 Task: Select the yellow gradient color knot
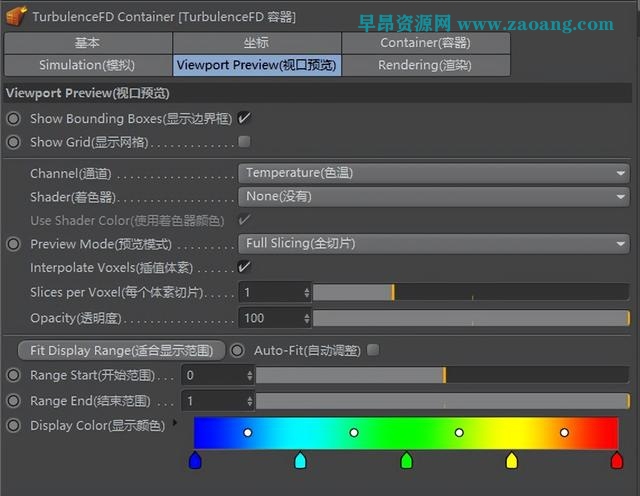click(512, 460)
